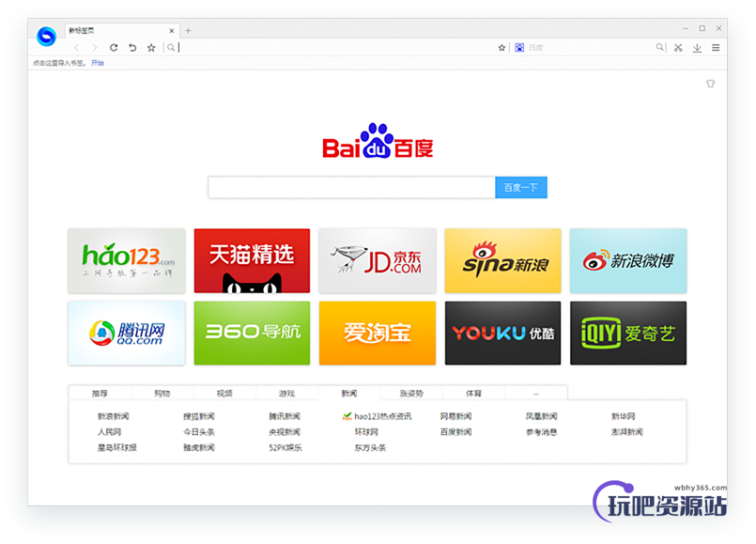Open the 爱淘宝 tile
756x544 pixels.
377,334
